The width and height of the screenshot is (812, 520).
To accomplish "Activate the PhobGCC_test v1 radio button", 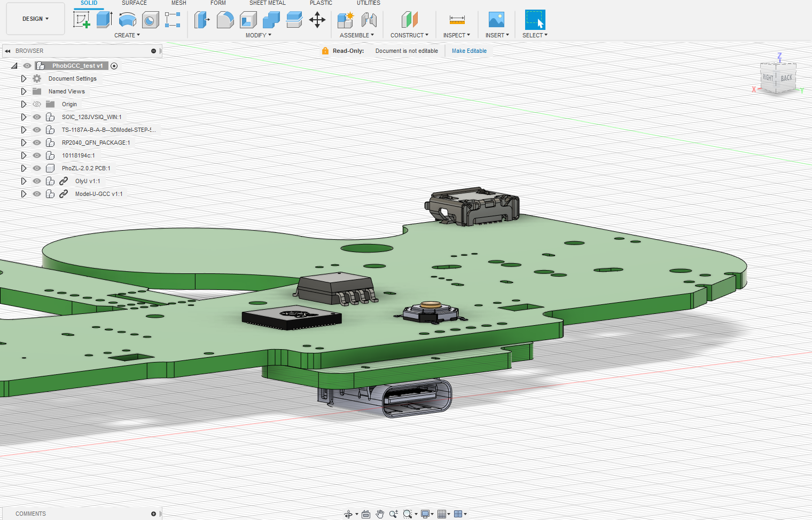I will point(114,66).
